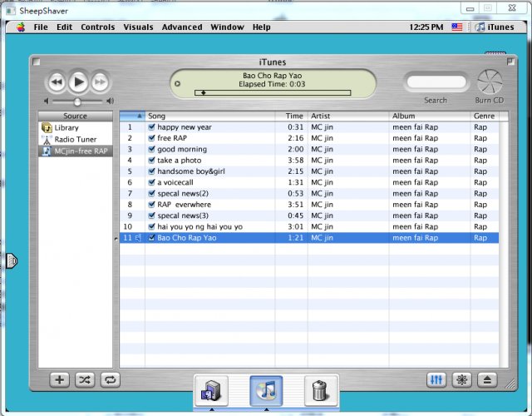Uncheck the 'free RAP' song
The height and width of the screenshot is (416, 532).
[151, 138]
